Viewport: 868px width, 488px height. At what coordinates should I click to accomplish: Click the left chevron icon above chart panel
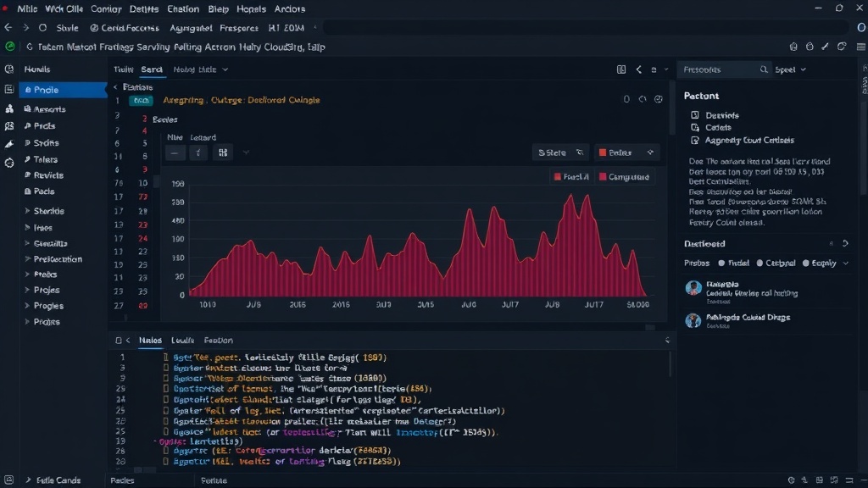tap(639, 69)
